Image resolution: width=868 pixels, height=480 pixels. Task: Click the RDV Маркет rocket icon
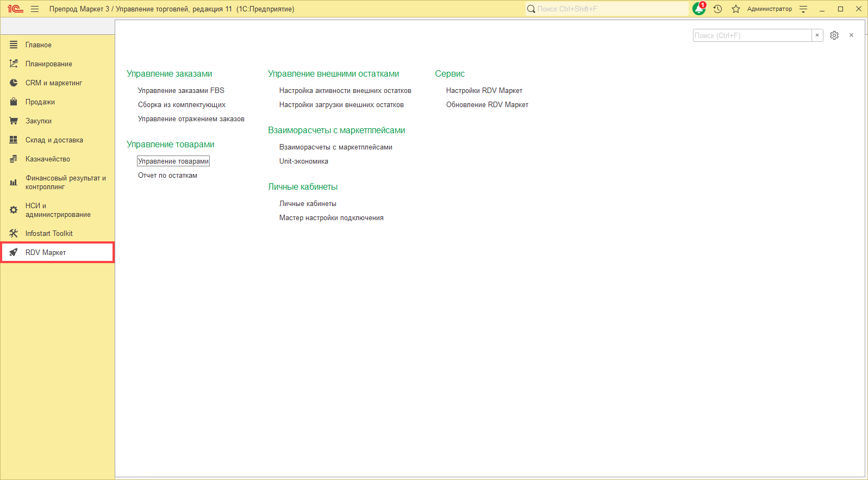point(14,252)
